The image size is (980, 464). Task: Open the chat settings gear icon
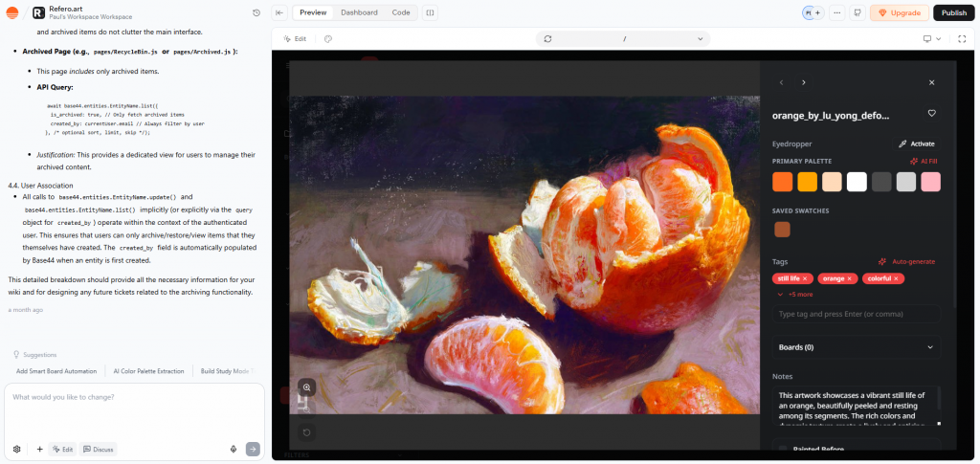click(16, 449)
